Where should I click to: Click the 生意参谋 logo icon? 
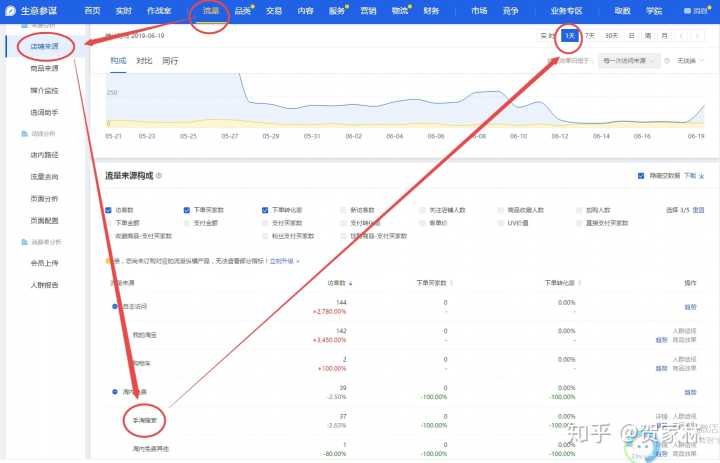tap(12, 9)
